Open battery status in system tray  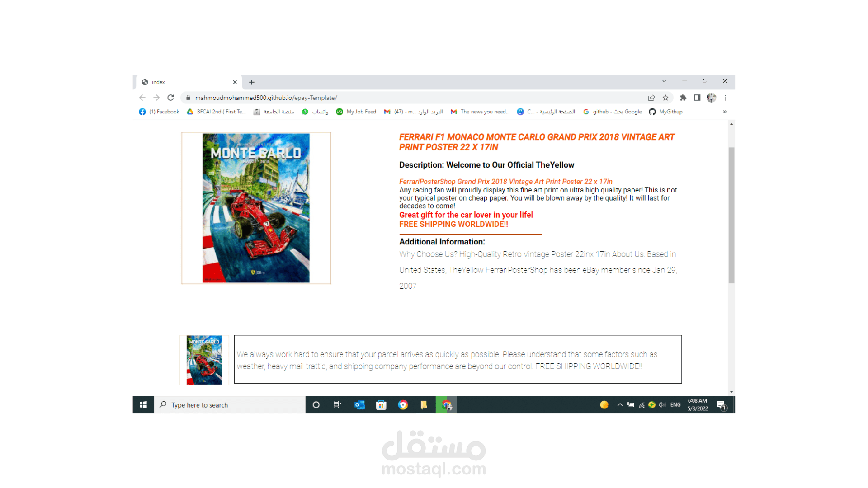coord(631,405)
